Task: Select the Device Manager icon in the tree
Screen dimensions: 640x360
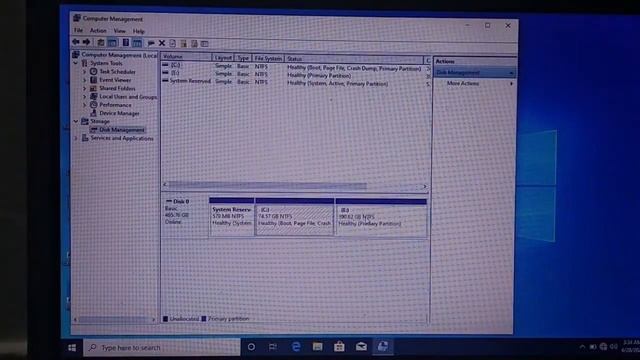Action: (93, 113)
